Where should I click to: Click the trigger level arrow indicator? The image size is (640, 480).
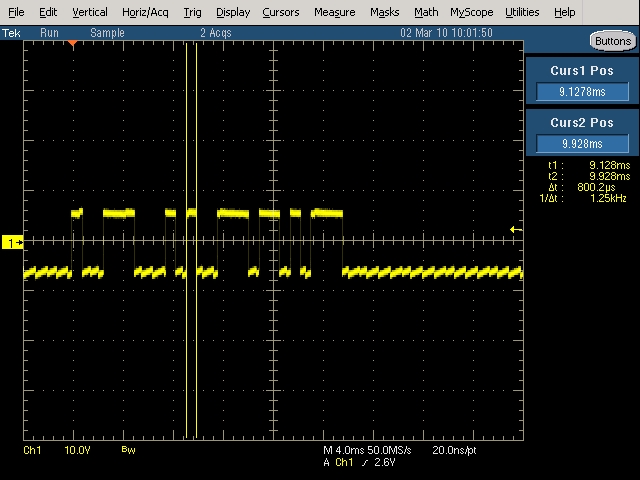(516, 229)
